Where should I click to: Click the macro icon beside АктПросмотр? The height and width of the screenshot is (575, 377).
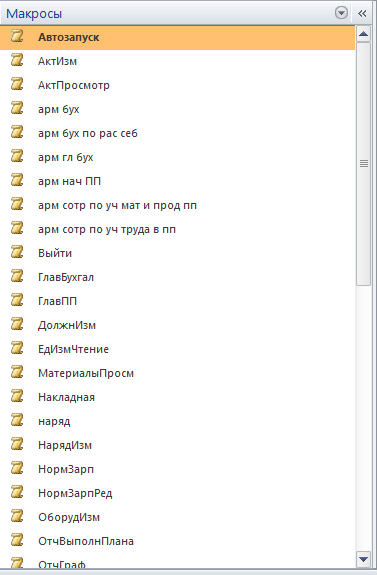tap(17, 84)
